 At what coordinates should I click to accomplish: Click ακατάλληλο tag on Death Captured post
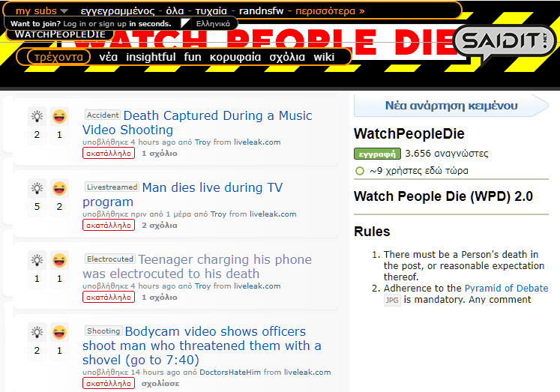pyautogui.click(x=109, y=153)
